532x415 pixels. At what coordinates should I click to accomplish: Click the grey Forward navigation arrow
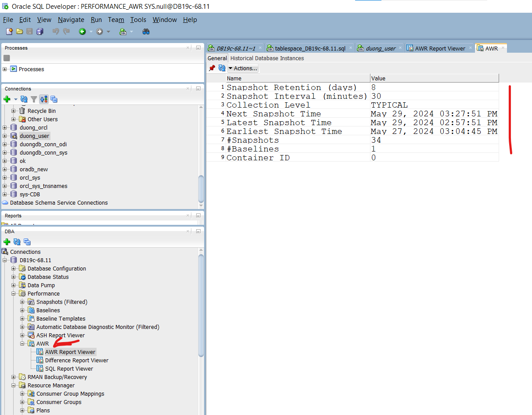tap(100, 32)
